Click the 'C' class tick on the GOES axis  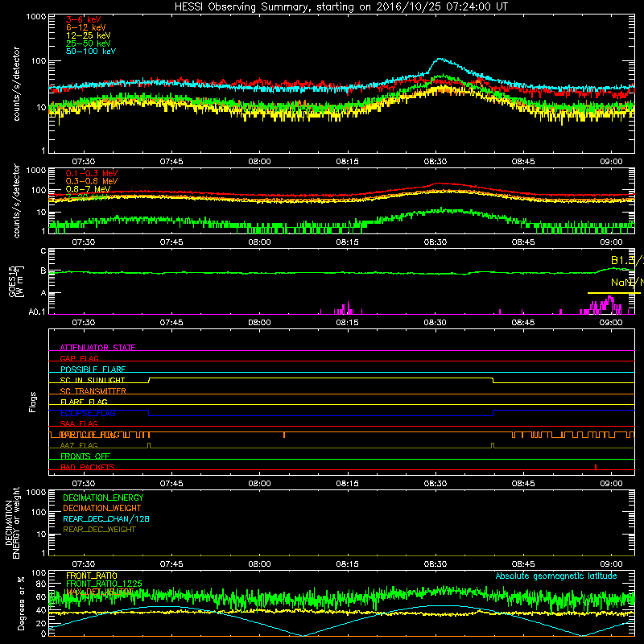(x=43, y=250)
